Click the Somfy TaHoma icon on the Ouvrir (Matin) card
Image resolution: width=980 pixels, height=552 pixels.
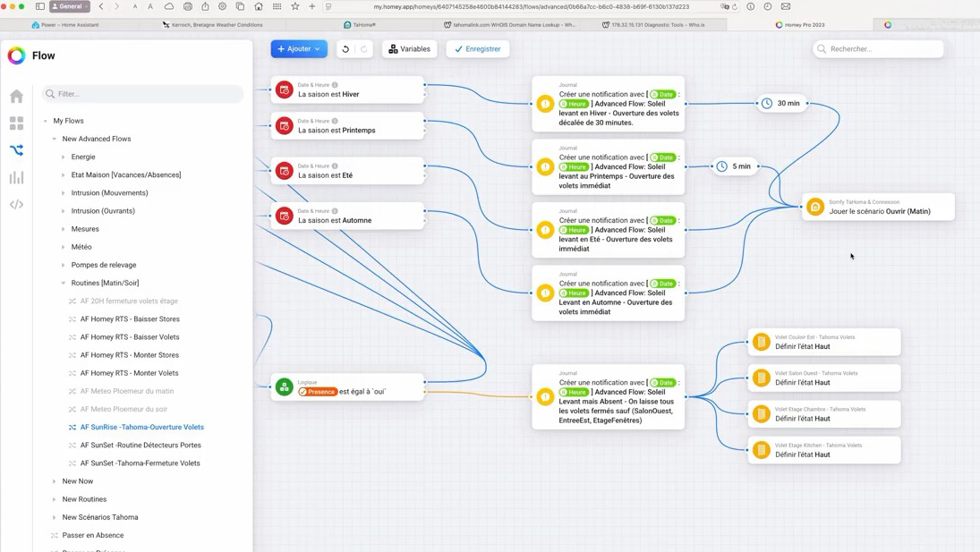815,207
